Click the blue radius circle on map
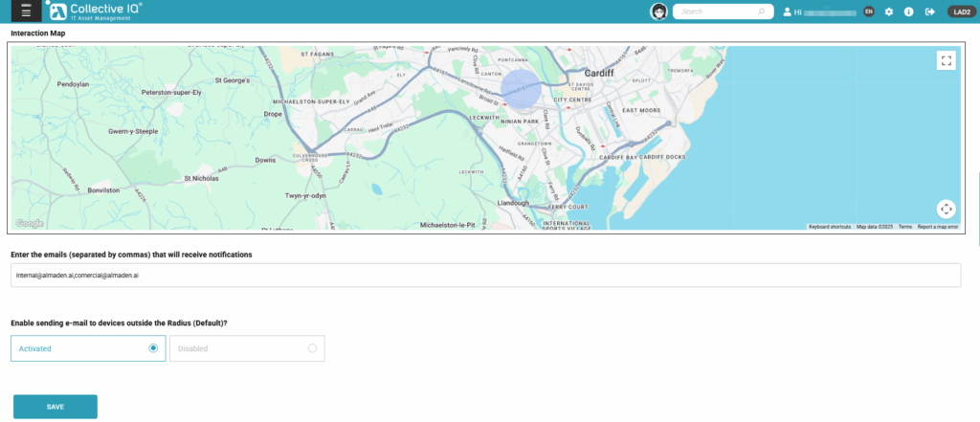This screenshot has height=422, width=980. pos(522,88)
